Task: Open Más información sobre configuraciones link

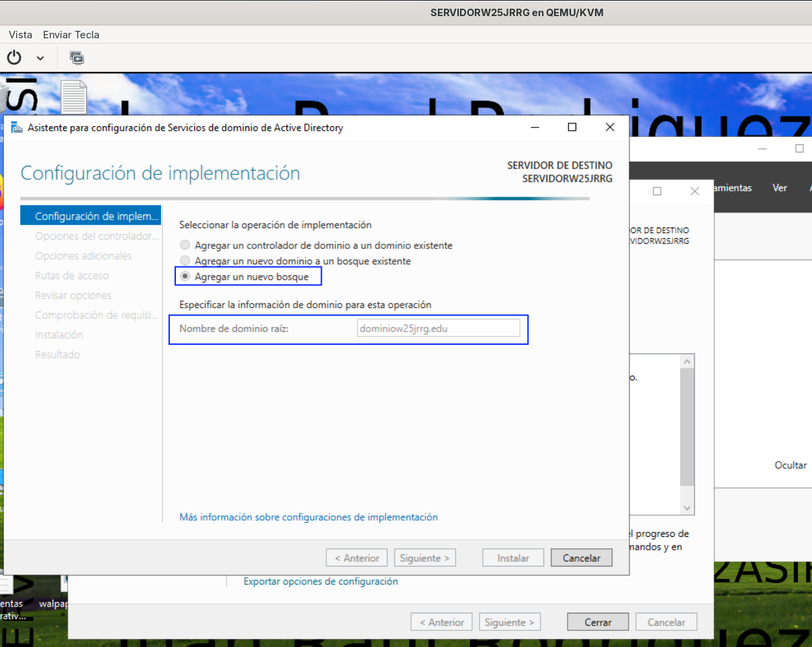Action: 308,517
